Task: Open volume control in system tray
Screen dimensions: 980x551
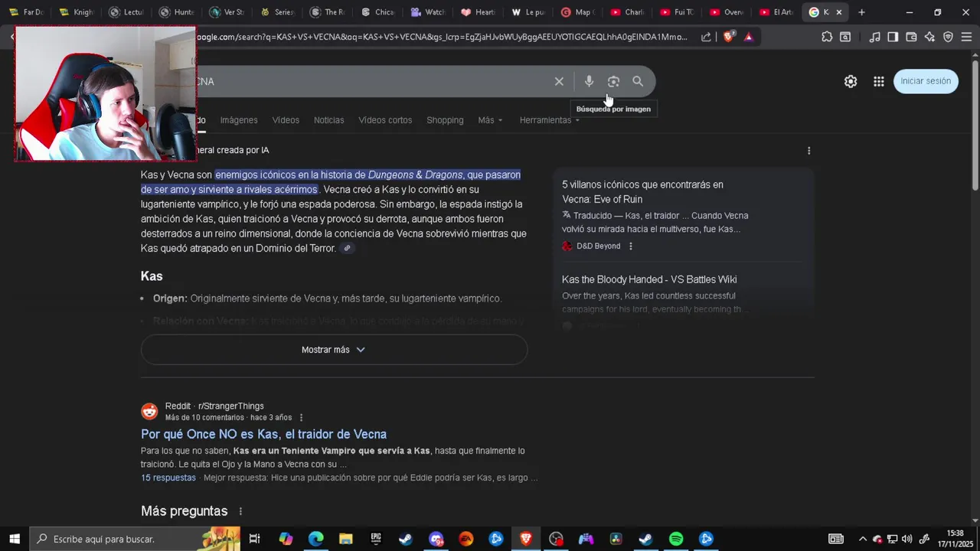Action: pos(907,539)
